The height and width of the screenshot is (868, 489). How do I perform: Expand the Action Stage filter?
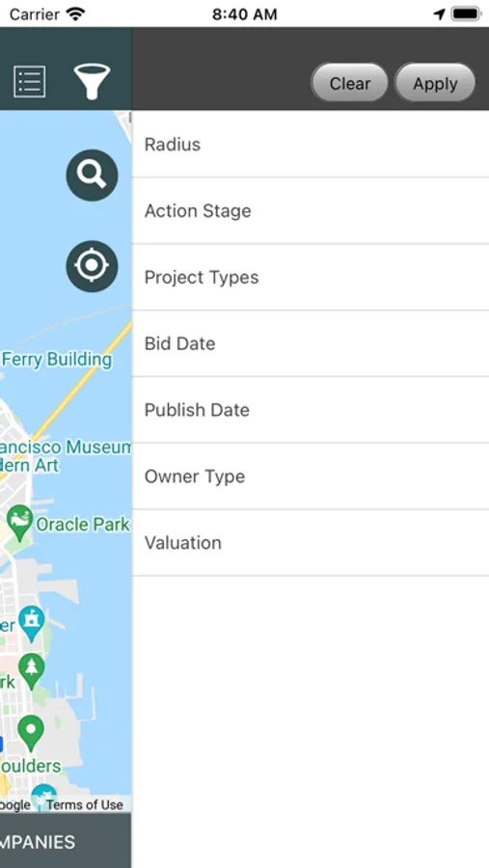(311, 211)
